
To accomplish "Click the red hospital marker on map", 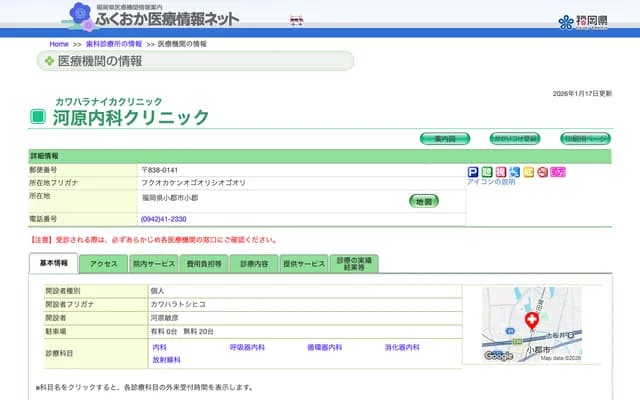I will coord(532,321).
